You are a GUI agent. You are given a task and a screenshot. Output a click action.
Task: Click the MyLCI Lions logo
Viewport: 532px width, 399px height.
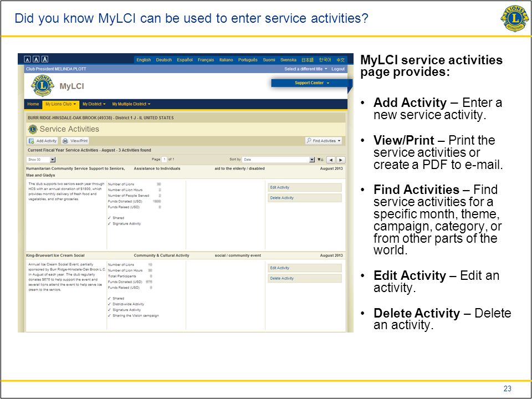pos(43,86)
